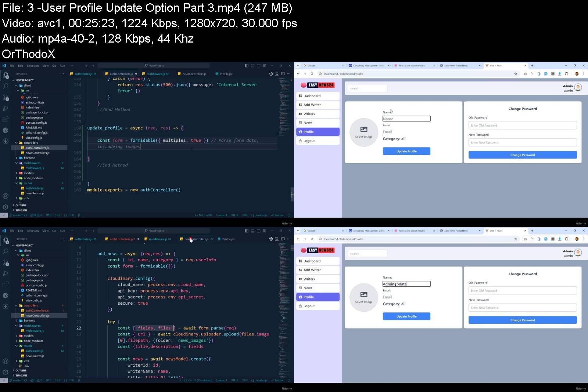The width and height of the screenshot is (588, 392).
Task: Click New Password field in top-right frame
Action: click(523, 143)
